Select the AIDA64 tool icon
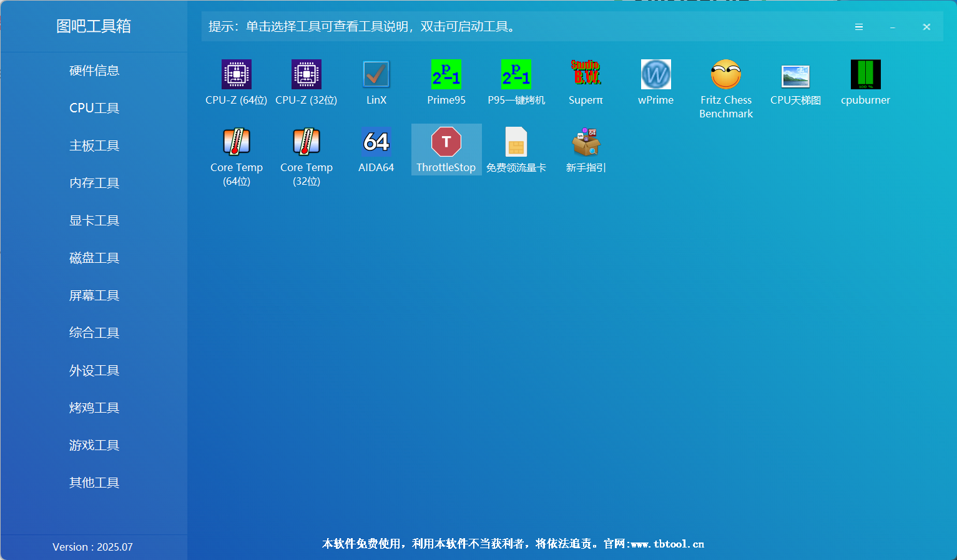The width and height of the screenshot is (957, 560). pyautogui.click(x=376, y=142)
